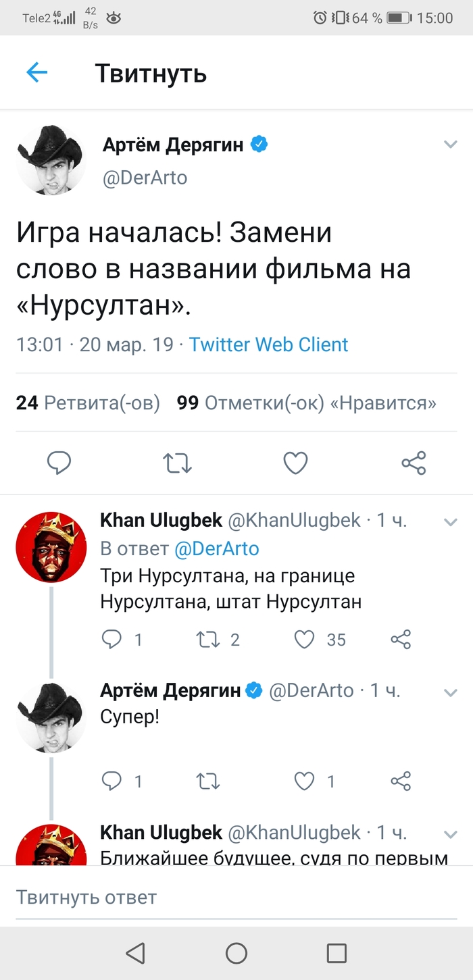Expand options chevron on Khan Ulugbek's first reply

point(450,521)
